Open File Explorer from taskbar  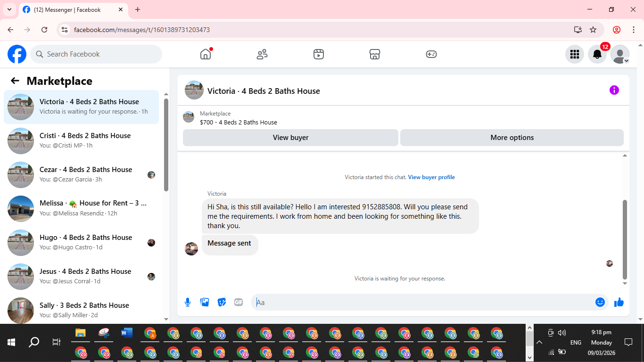(x=81, y=333)
